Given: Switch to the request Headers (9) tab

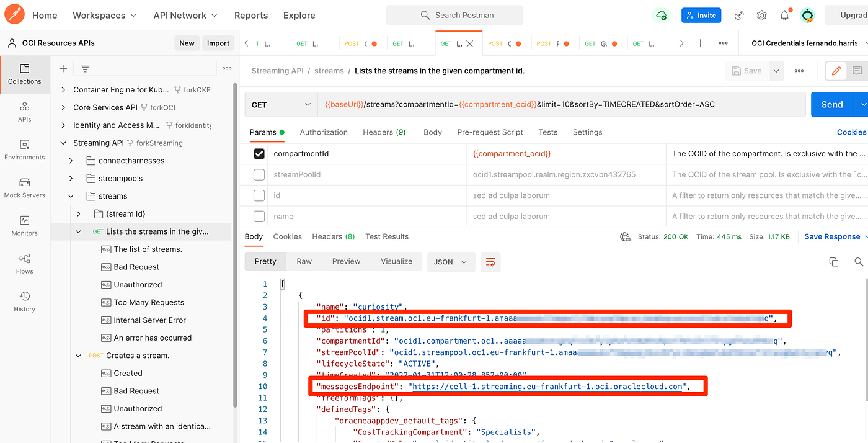Looking at the screenshot, I should 384,132.
